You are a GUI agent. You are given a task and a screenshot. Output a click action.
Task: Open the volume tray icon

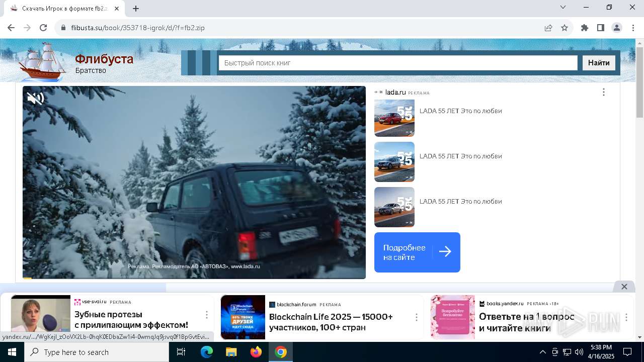point(579,352)
